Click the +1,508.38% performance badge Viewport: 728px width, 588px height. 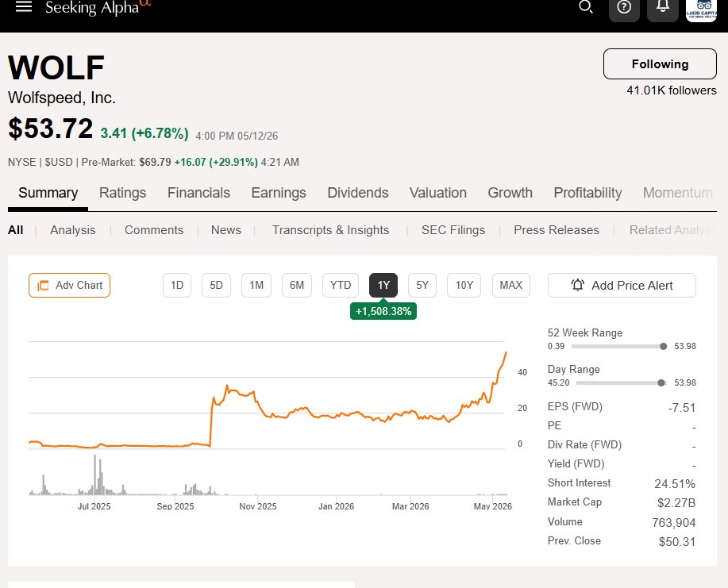(383, 311)
